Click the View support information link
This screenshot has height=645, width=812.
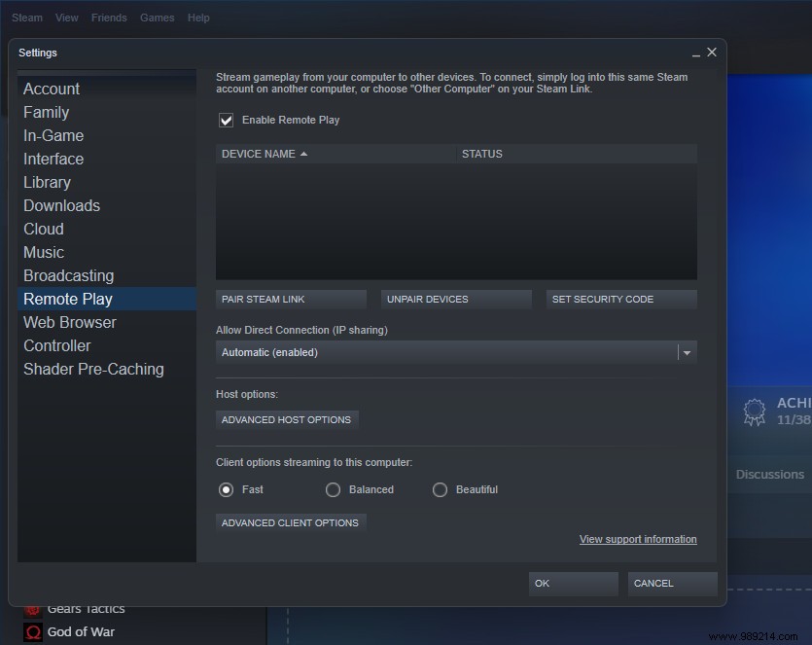pos(638,539)
